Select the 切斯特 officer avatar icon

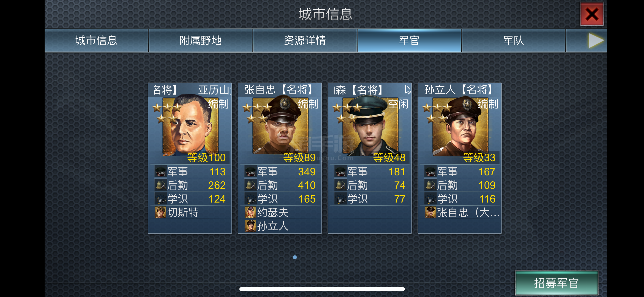point(160,212)
